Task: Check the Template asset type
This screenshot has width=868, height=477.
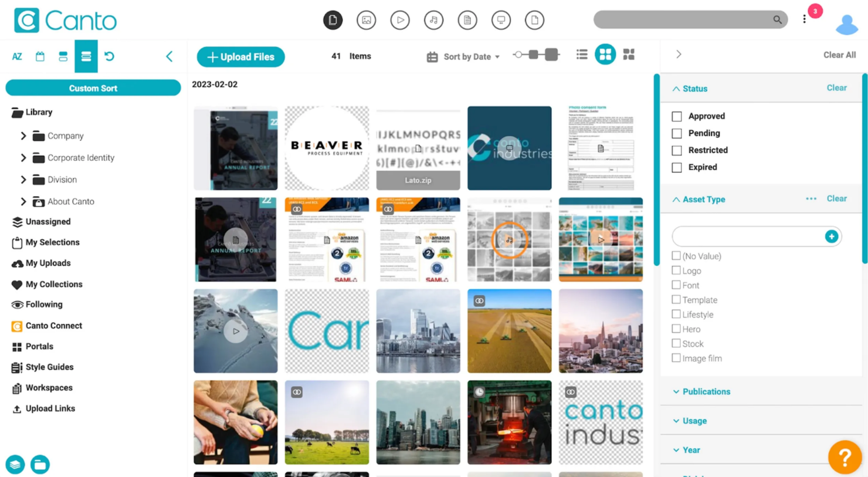Action: [676, 300]
